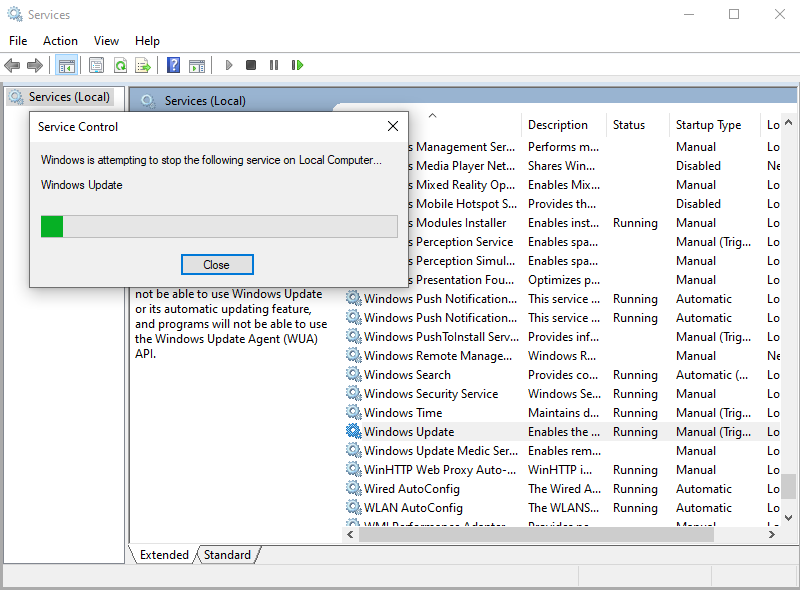Click the Pause Service toolbar icon
The image size is (800, 590).
(274, 65)
